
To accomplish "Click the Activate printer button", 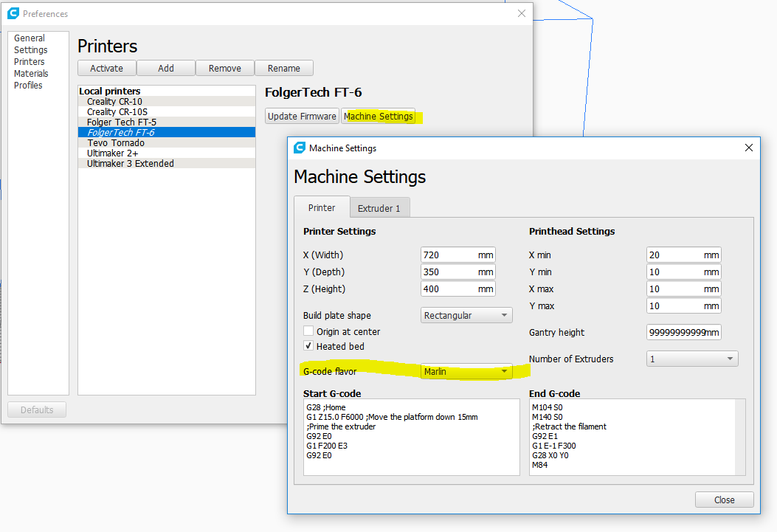I will (106, 68).
